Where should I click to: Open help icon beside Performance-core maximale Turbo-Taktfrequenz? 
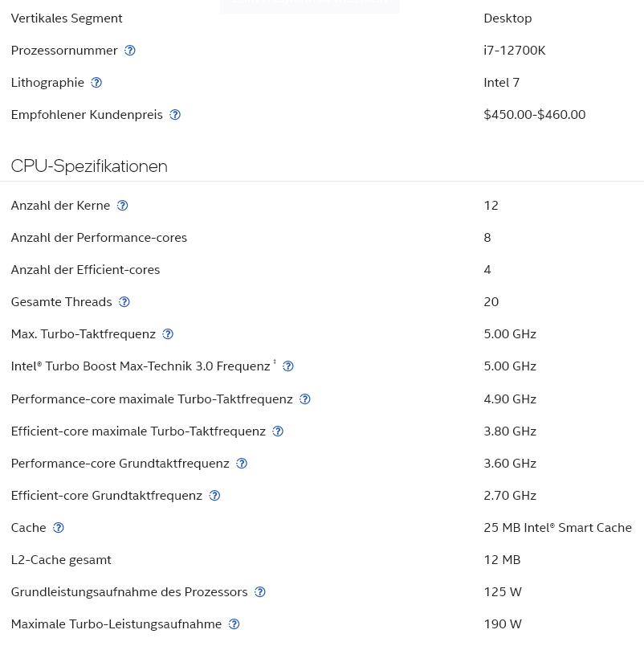pos(304,399)
